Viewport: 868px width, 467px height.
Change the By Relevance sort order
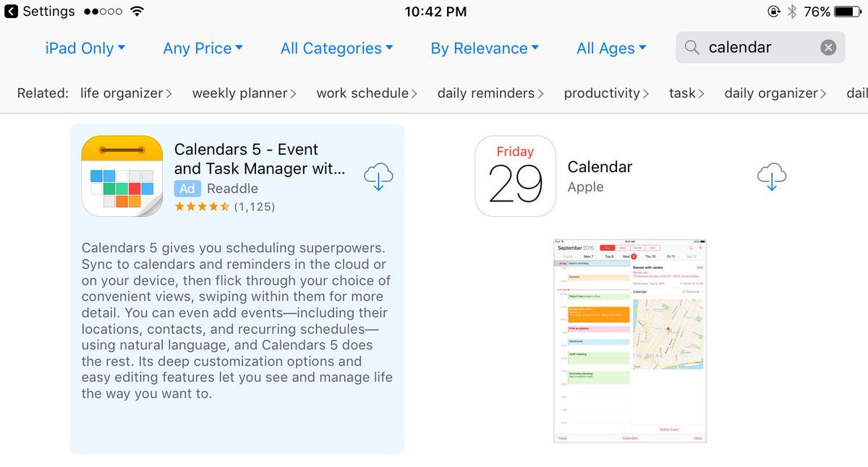coord(485,48)
